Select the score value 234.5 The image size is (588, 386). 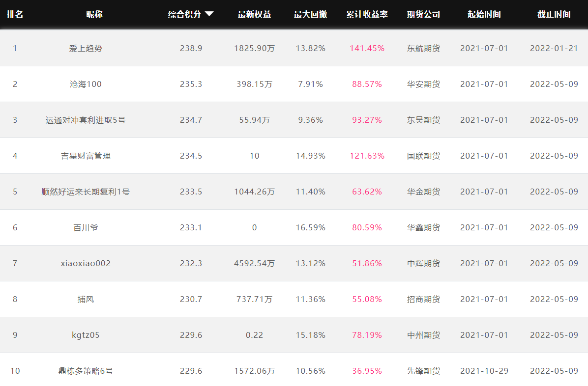(x=191, y=156)
